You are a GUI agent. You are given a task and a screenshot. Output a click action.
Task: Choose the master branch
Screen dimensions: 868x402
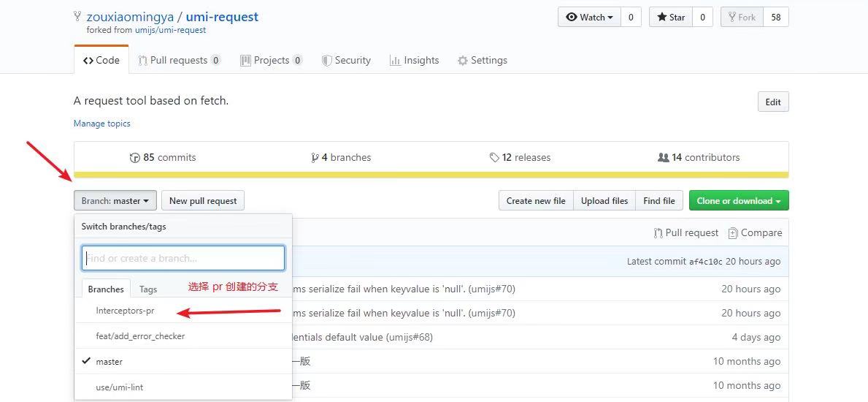pos(183,362)
